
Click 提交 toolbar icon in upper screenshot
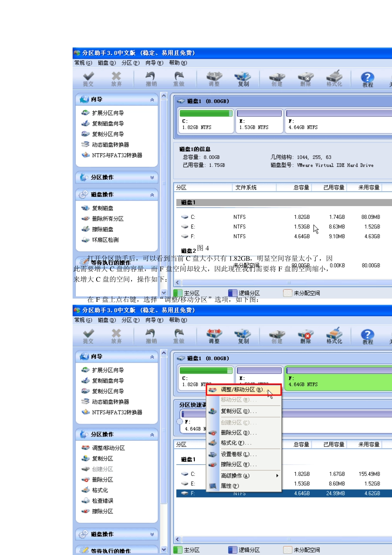coord(88,79)
